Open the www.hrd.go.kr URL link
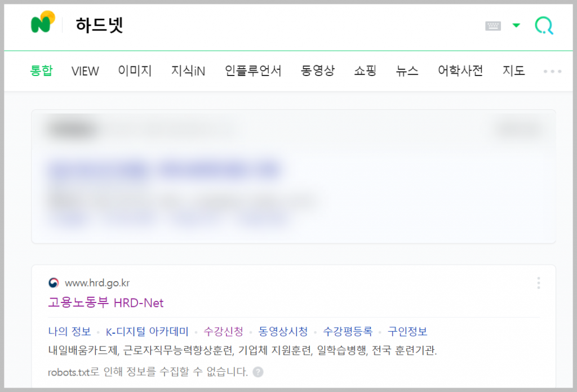 pyautogui.click(x=97, y=283)
